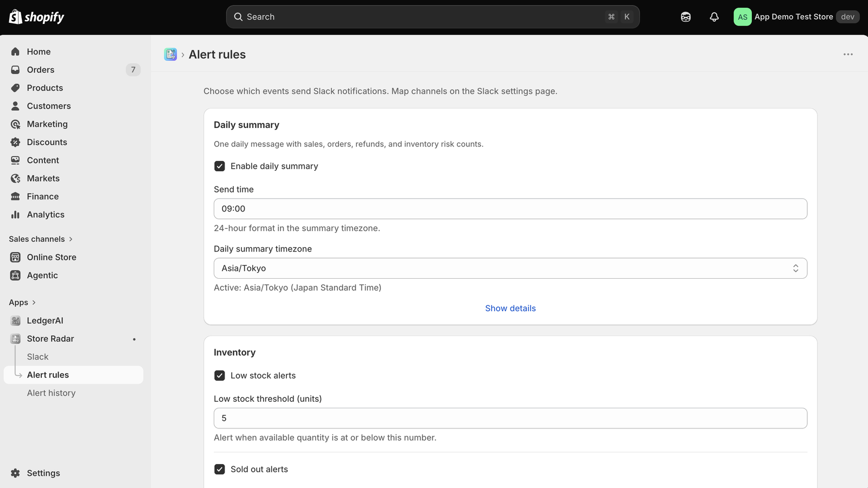Screen dimensions: 868x488
Task: Open the notifications bell
Action: click(714, 17)
